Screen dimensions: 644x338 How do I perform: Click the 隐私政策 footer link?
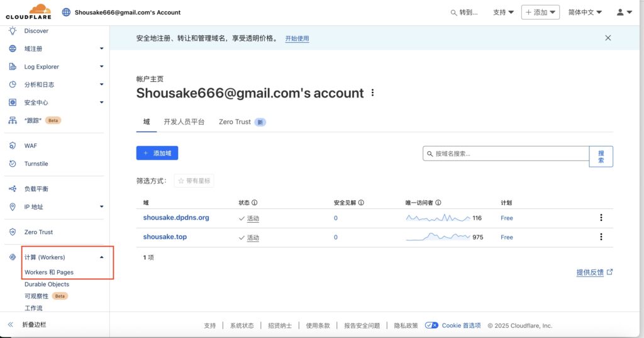406,325
